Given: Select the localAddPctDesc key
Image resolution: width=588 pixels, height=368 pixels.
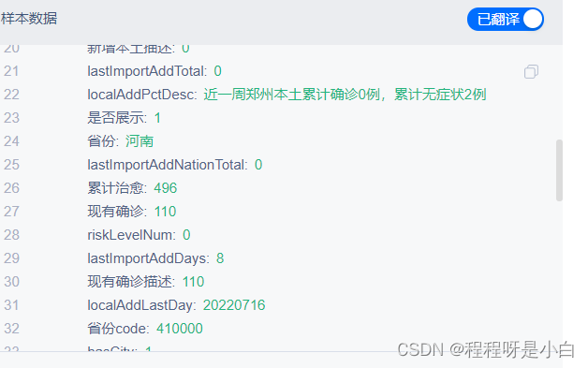Looking at the screenshot, I should click(142, 95).
